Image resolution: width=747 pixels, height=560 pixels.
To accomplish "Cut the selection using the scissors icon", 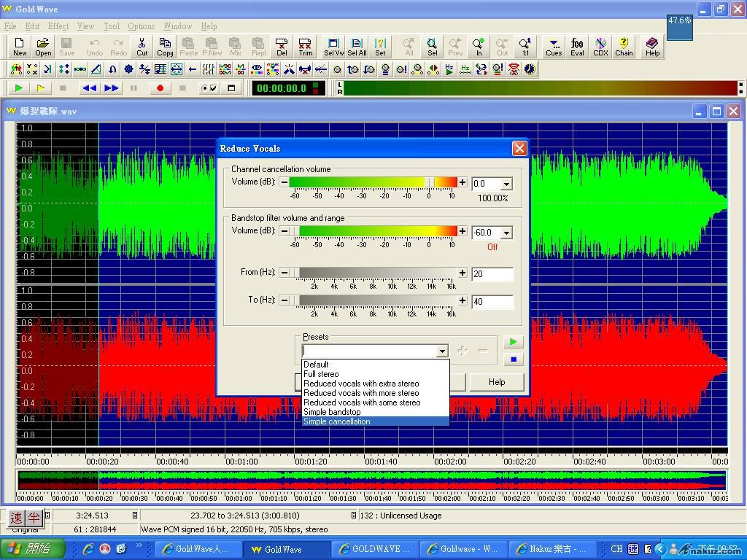I will pos(142,47).
